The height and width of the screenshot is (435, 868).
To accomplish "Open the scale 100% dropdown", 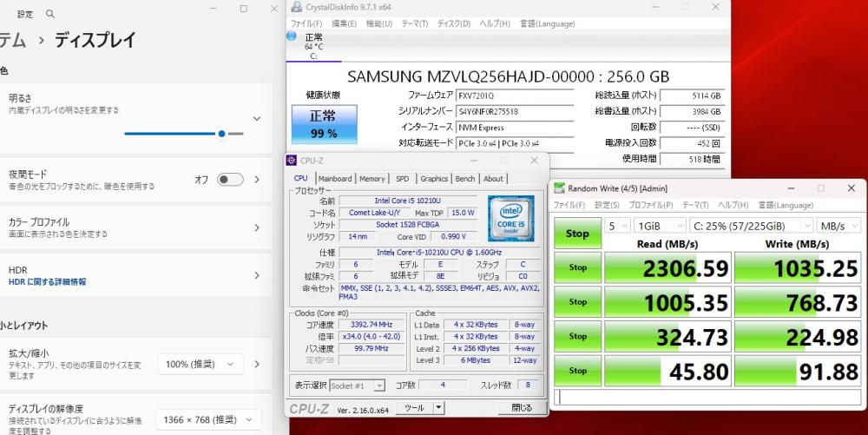I will [200, 364].
